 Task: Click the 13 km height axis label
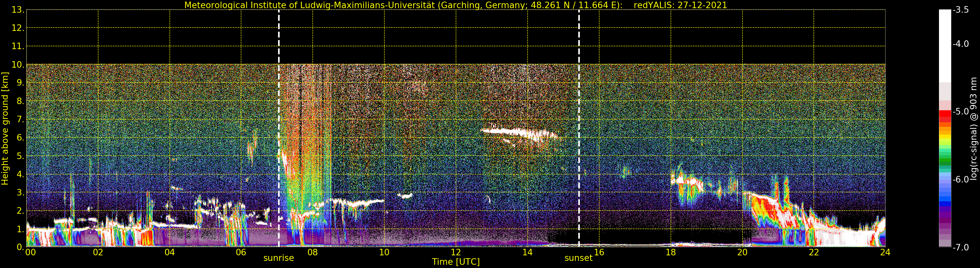coord(18,10)
